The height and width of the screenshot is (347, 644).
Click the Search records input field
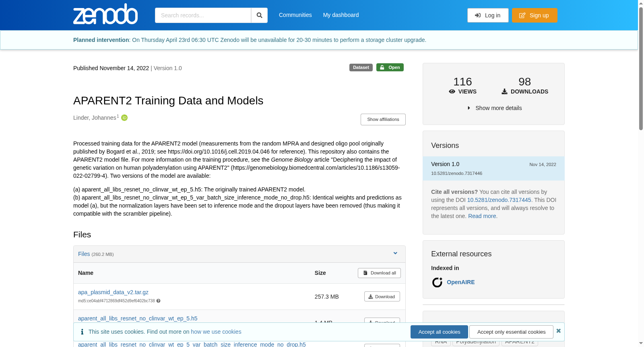tap(203, 15)
